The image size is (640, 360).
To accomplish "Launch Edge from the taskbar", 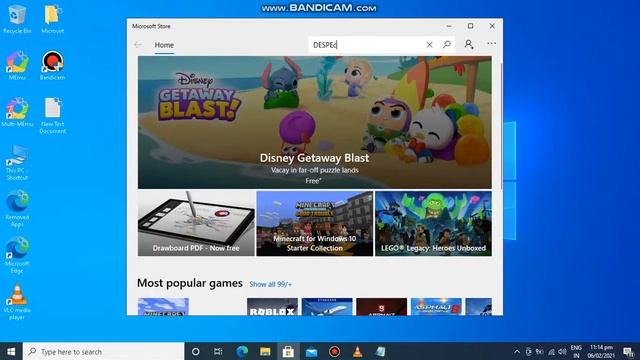I will [242, 351].
